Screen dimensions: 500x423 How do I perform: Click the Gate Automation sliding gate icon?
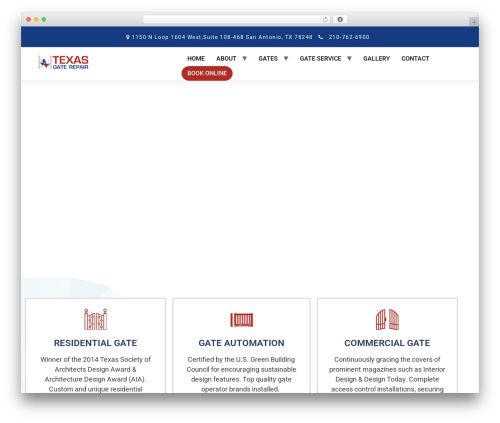(242, 320)
